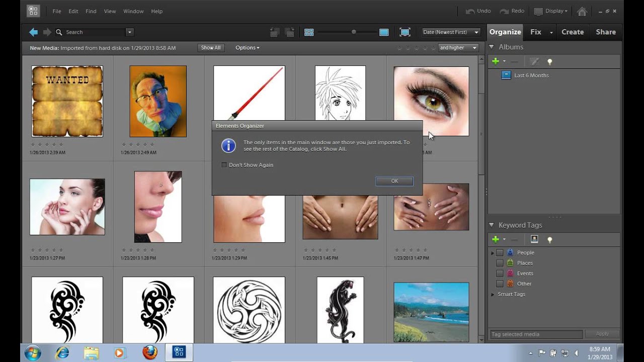Click lightbulb tip icon in Keyword Tags panel
The width and height of the screenshot is (644, 362).
(549, 240)
